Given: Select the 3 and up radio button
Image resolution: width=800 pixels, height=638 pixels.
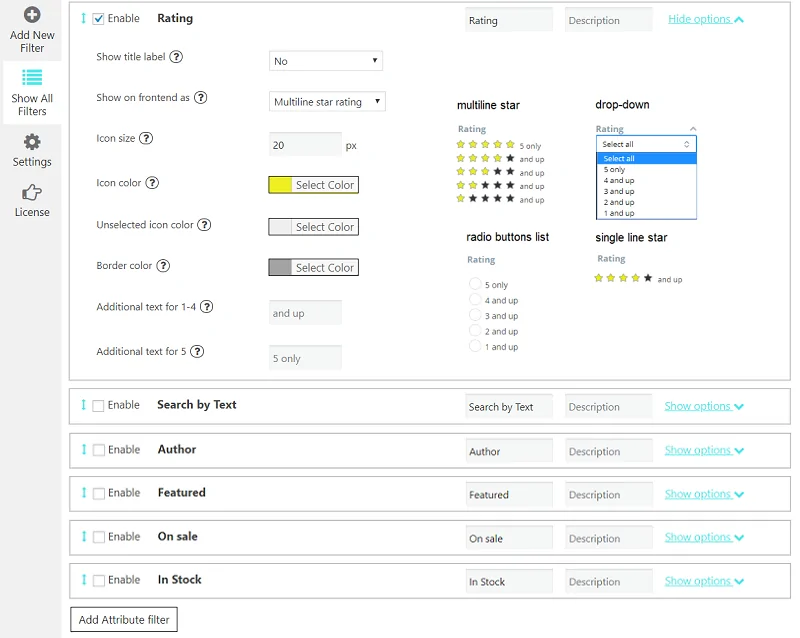Looking at the screenshot, I should pyautogui.click(x=475, y=315).
